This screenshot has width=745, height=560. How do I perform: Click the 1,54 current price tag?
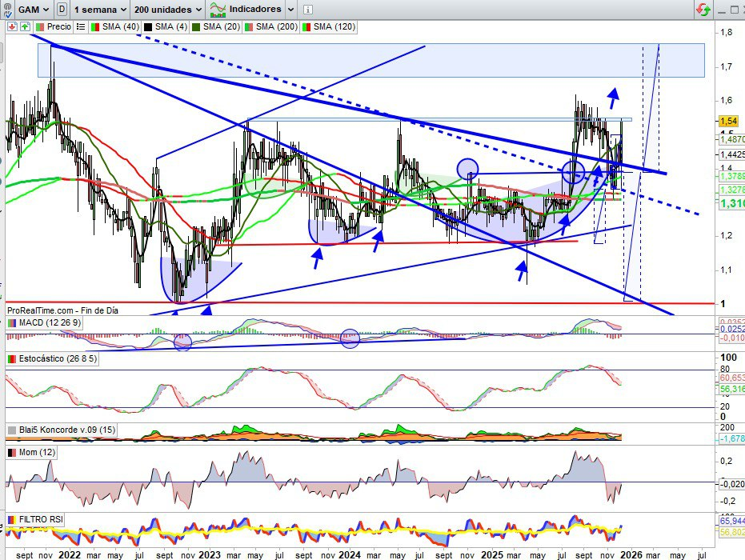point(728,121)
